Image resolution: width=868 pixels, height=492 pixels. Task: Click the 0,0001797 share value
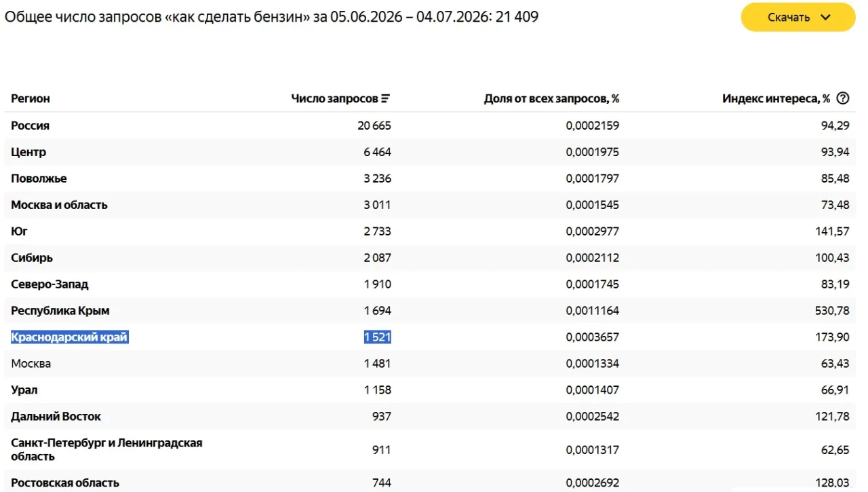[x=593, y=178]
